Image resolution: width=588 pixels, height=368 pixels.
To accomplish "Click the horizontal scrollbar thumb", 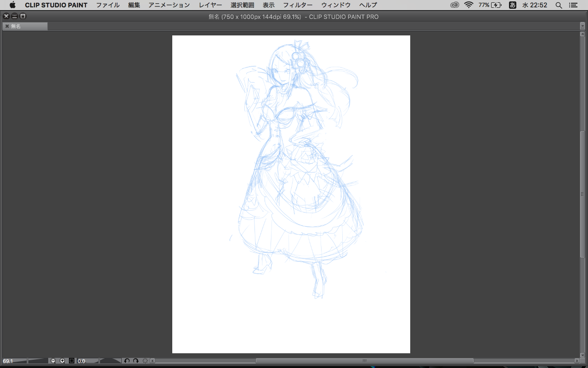I will coord(364,361).
